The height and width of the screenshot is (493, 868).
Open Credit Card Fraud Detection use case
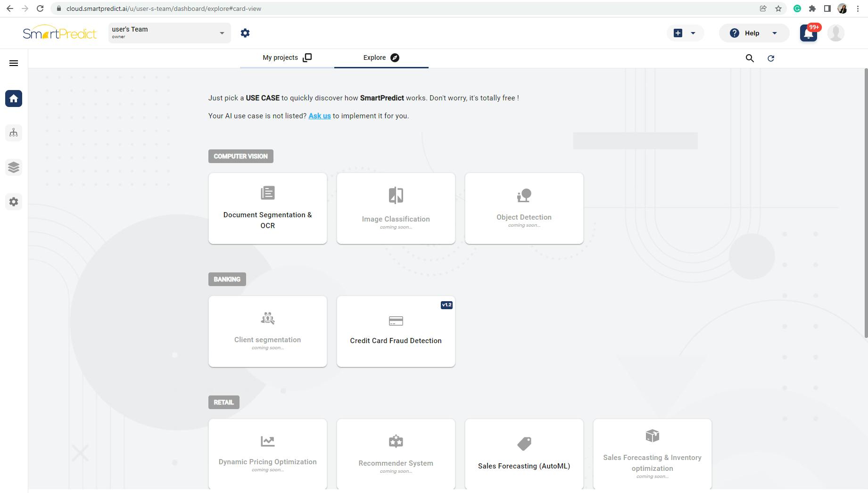click(396, 331)
